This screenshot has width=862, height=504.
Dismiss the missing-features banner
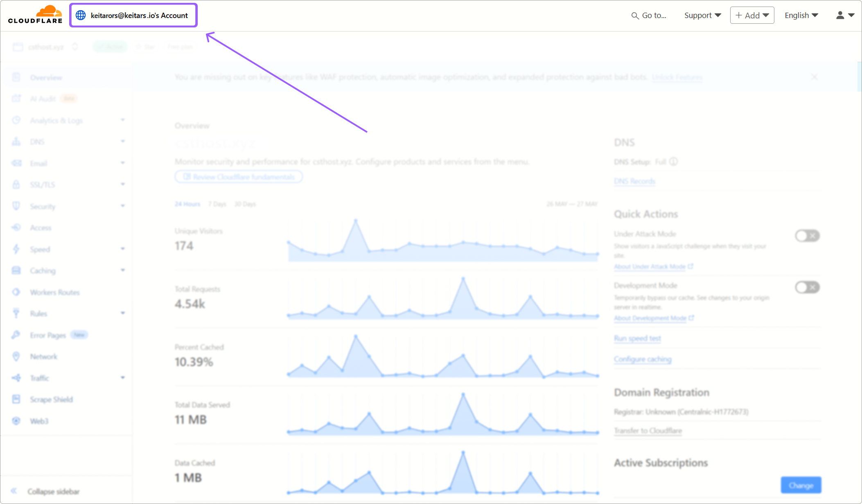tap(814, 77)
